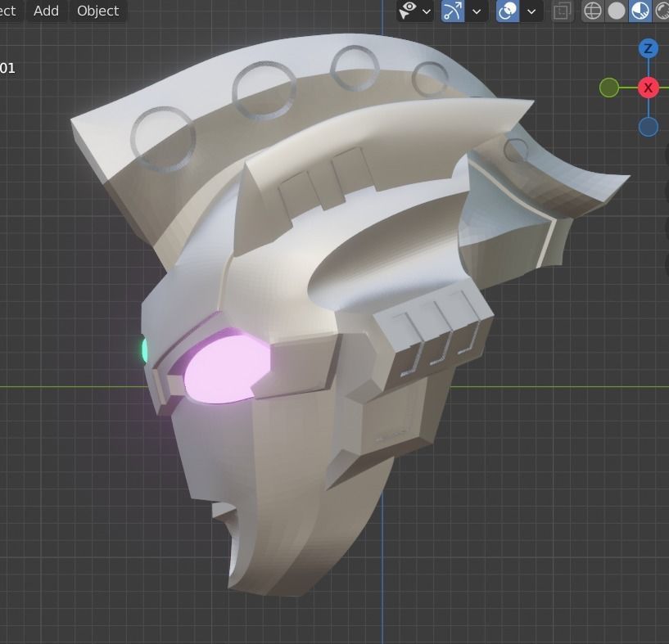Expand the overlays options dropdown arrow
The height and width of the screenshot is (644, 669).
tap(531, 11)
